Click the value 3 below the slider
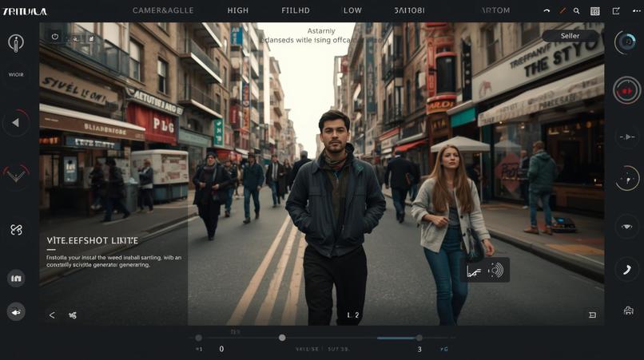 [x=419, y=350]
